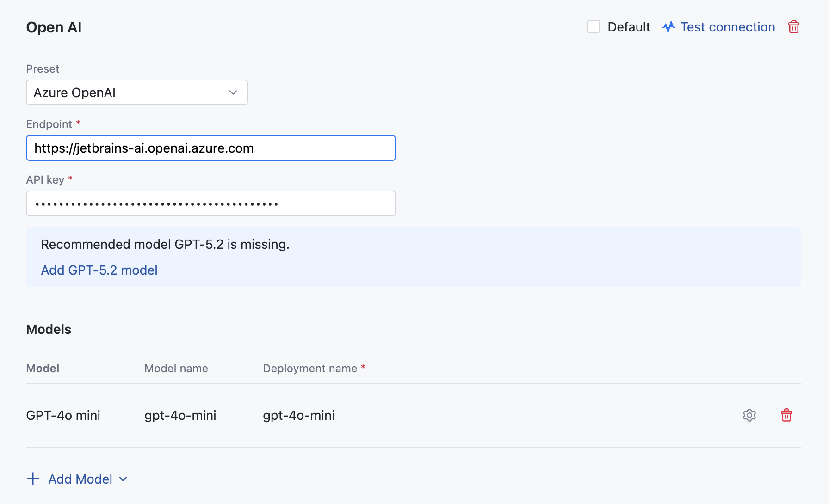Click the Test connection link

point(727,27)
